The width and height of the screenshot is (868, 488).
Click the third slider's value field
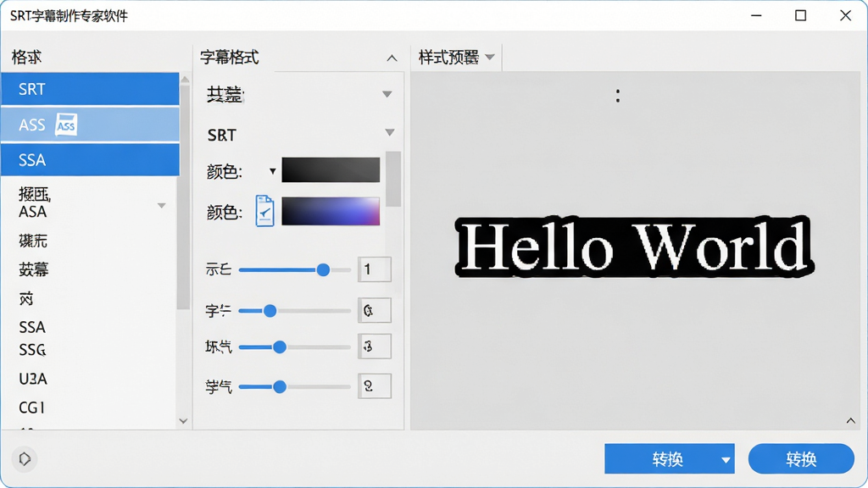tap(374, 347)
